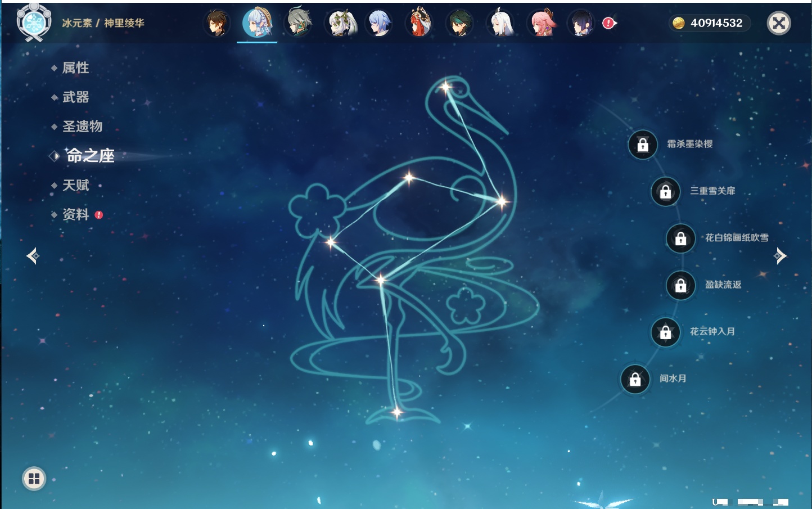Switch to the 武器 weapon tab
The height and width of the screenshot is (509, 812).
75,97
